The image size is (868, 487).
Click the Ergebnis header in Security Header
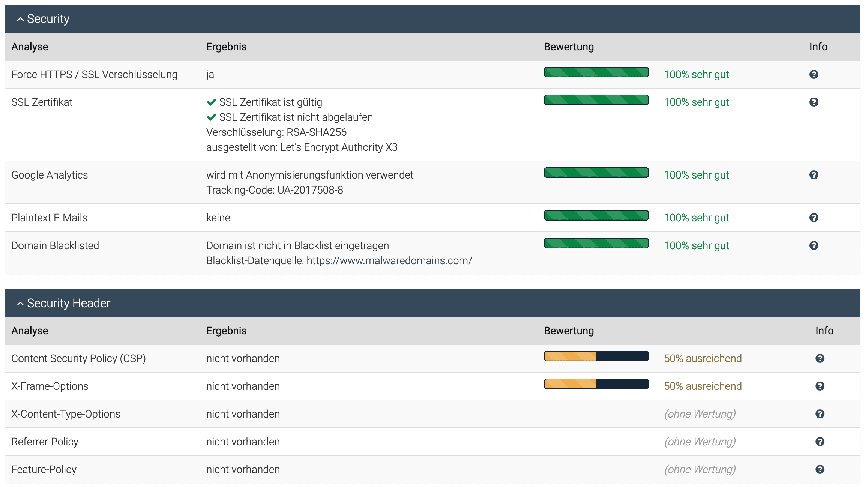(226, 331)
